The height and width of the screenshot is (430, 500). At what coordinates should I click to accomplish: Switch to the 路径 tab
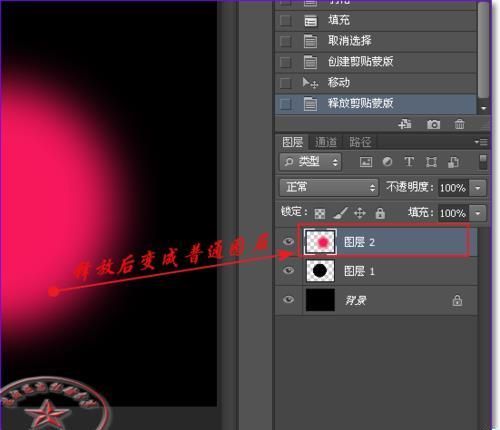click(360, 142)
